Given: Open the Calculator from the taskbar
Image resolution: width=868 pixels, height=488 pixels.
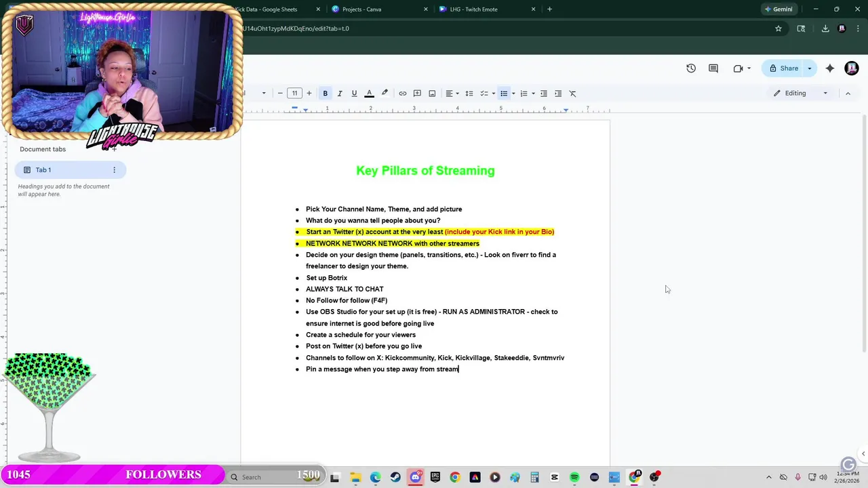Looking at the screenshot, I should pyautogui.click(x=534, y=478).
